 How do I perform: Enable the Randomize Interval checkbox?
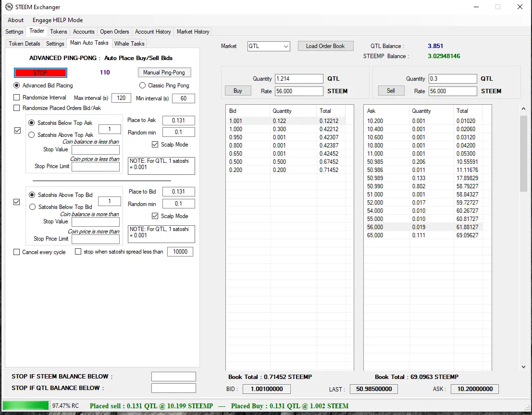pyautogui.click(x=16, y=98)
